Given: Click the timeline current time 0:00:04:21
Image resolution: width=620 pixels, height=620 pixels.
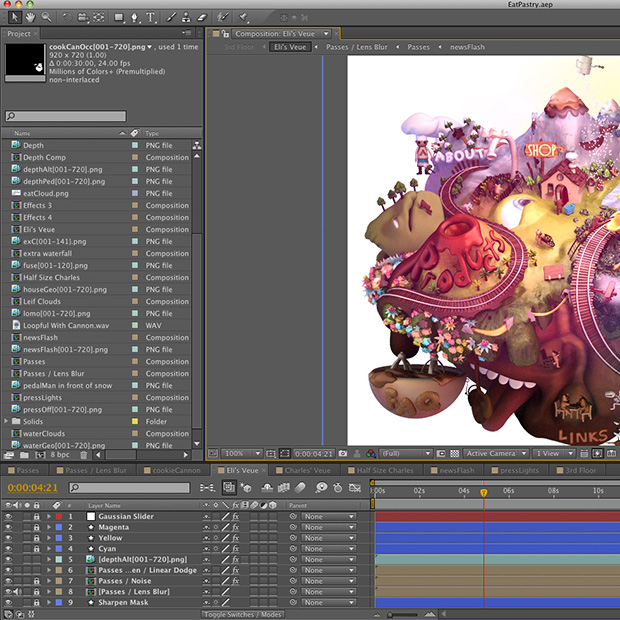Looking at the screenshot, I should 33,488.
